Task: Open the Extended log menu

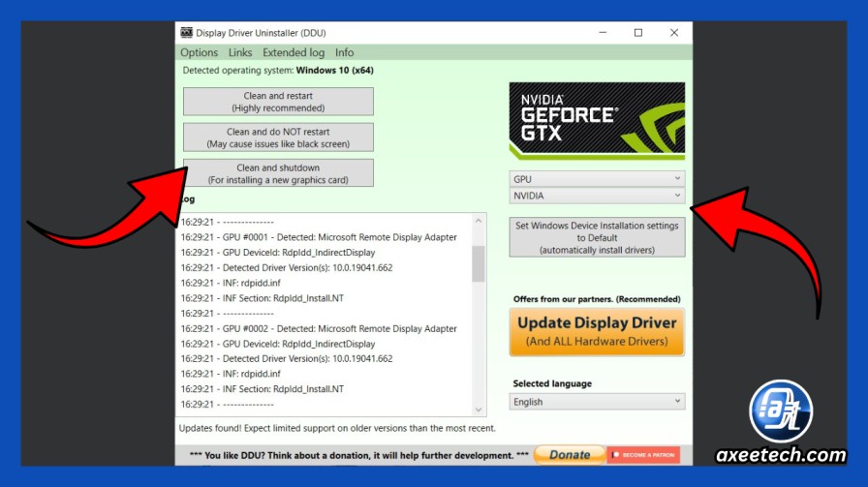Action: pyautogui.click(x=294, y=52)
